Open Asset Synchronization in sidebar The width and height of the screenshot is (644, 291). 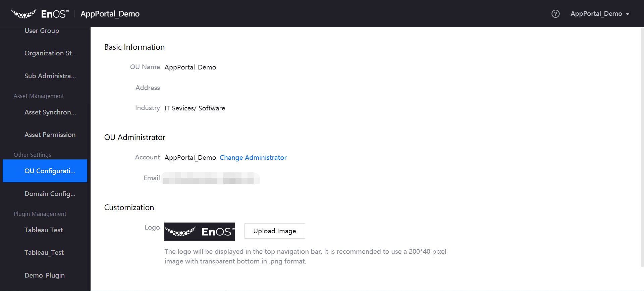(x=50, y=112)
